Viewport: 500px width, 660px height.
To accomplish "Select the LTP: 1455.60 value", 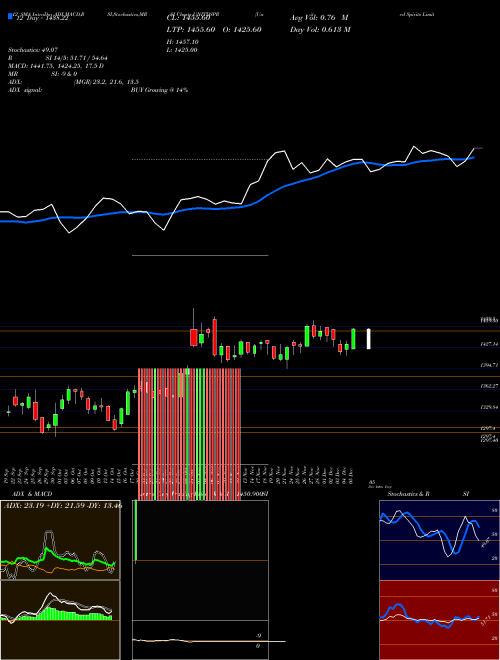I will tap(191, 29).
